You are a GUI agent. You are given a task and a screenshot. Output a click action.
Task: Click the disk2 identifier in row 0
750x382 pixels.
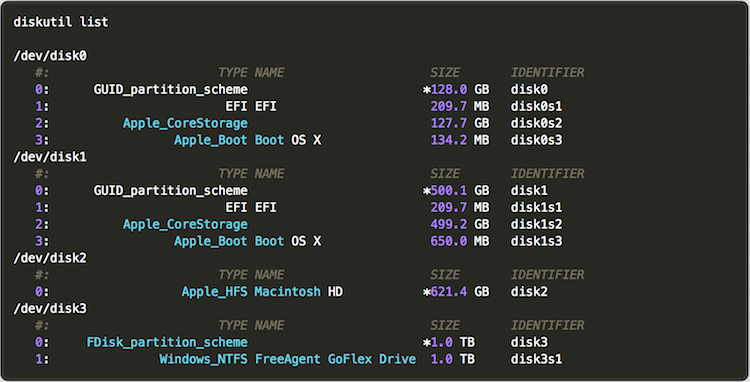pyautogui.click(x=529, y=292)
